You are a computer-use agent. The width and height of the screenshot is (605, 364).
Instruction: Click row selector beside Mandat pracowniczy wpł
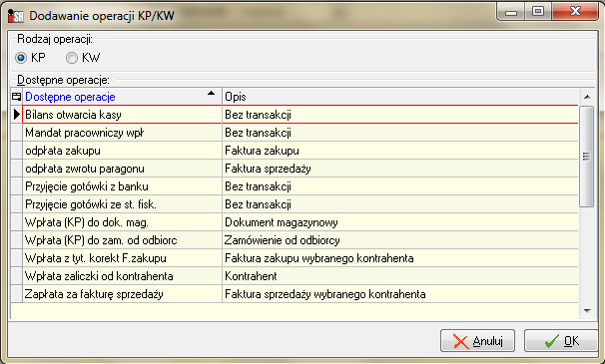17,133
